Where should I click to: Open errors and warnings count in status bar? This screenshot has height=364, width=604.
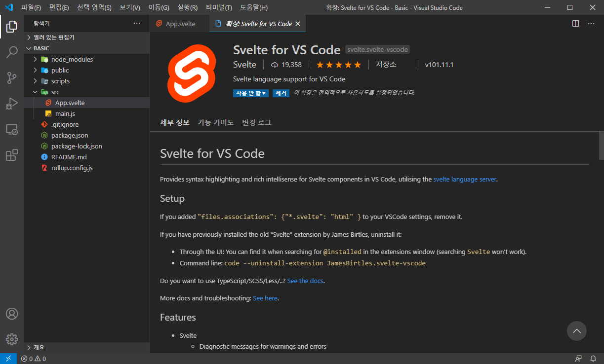point(34,359)
